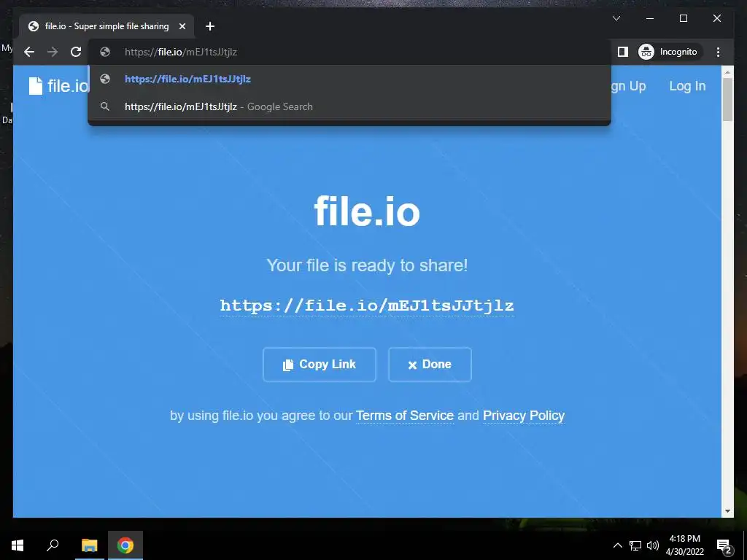This screenshot has width=747, height=560.
Task: Open the tab search chevron
Action: (x=616, y=18)
